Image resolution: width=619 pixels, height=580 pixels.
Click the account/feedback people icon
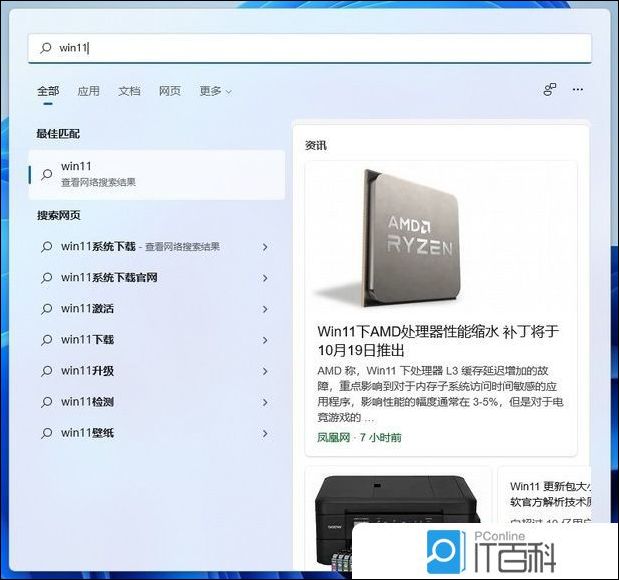point(550,90)
